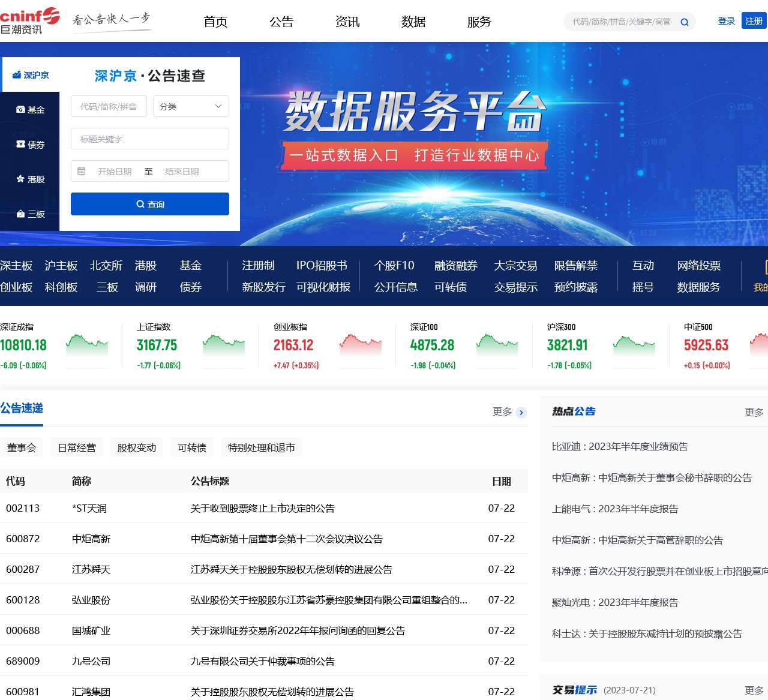768x700 pixels.
Task: Filter announcements by 日常经营
Action: pyautogui.click(x=77, y=447)
